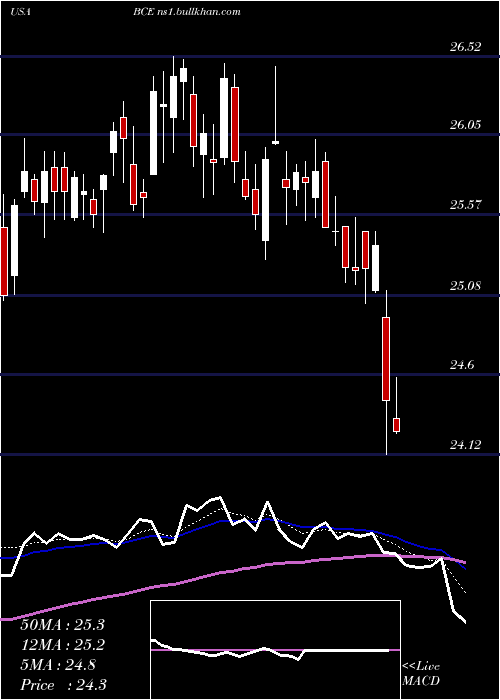Click the 50MA : 25.3 reading
500x700 pixels.
[62, 625]
